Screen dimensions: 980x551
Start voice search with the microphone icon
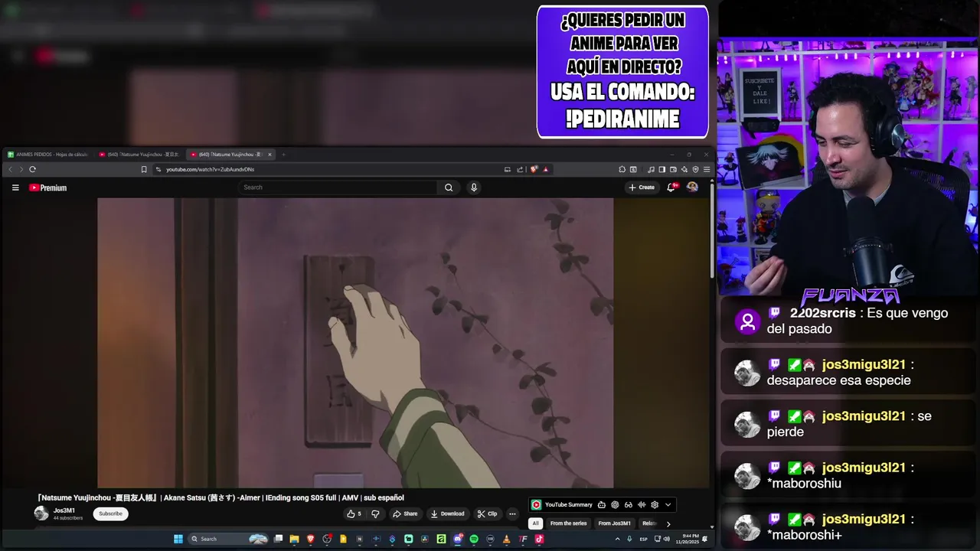coord(474,187)
